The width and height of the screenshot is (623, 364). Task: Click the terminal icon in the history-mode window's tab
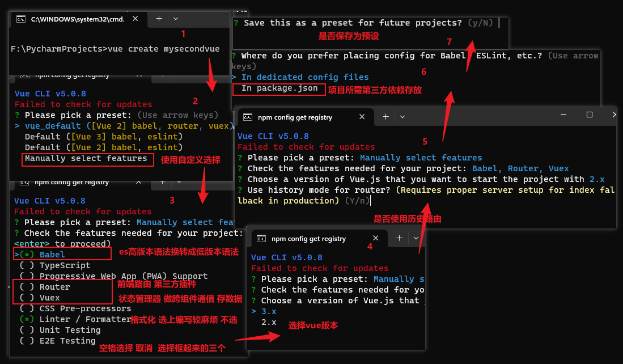coord(248,117)
